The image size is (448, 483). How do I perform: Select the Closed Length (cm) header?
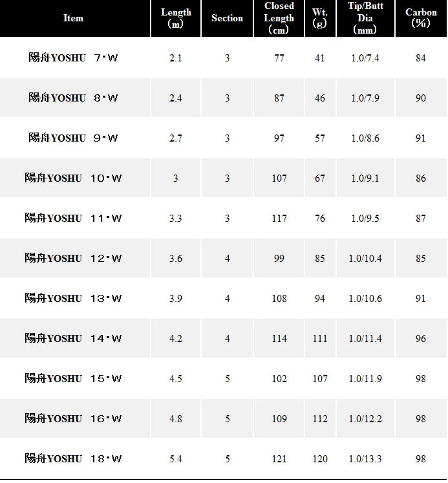click(279, 18)
